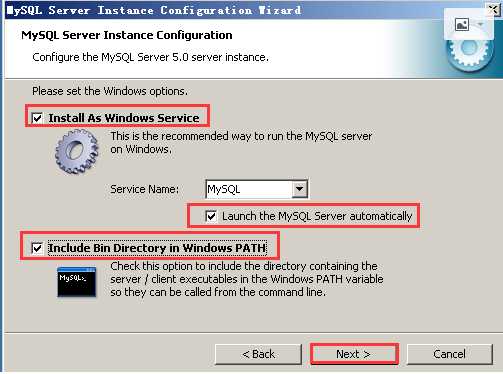This screenshot has width=503, height=374.
Task: Click the heading 'MySQL Server Instance Configuration'
Action: [x=127, y=35]
